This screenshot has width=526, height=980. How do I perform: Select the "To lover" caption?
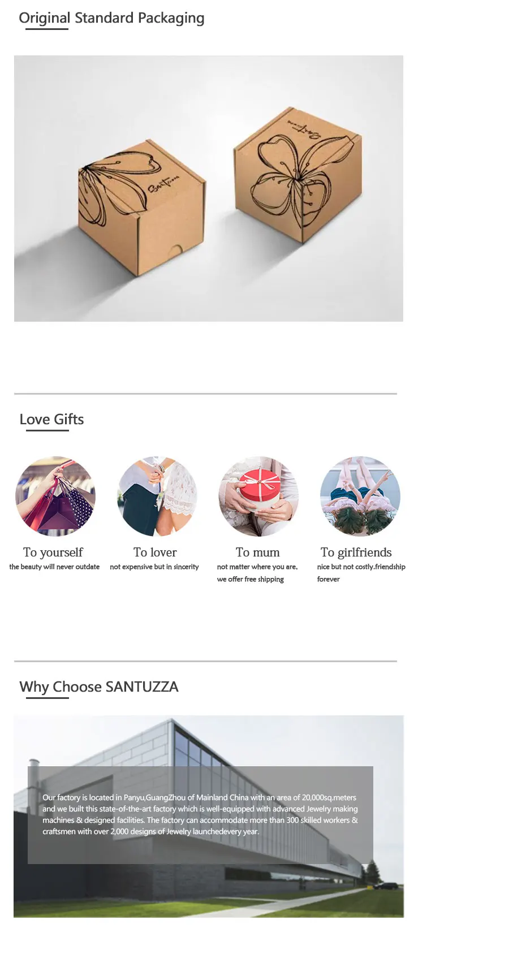click(155, 552)
